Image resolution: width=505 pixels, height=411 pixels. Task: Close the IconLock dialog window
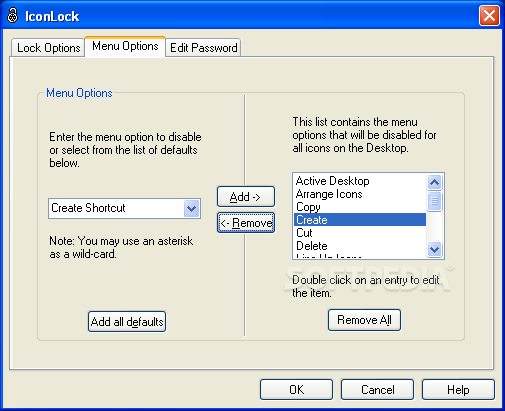(x=489, y=16)
